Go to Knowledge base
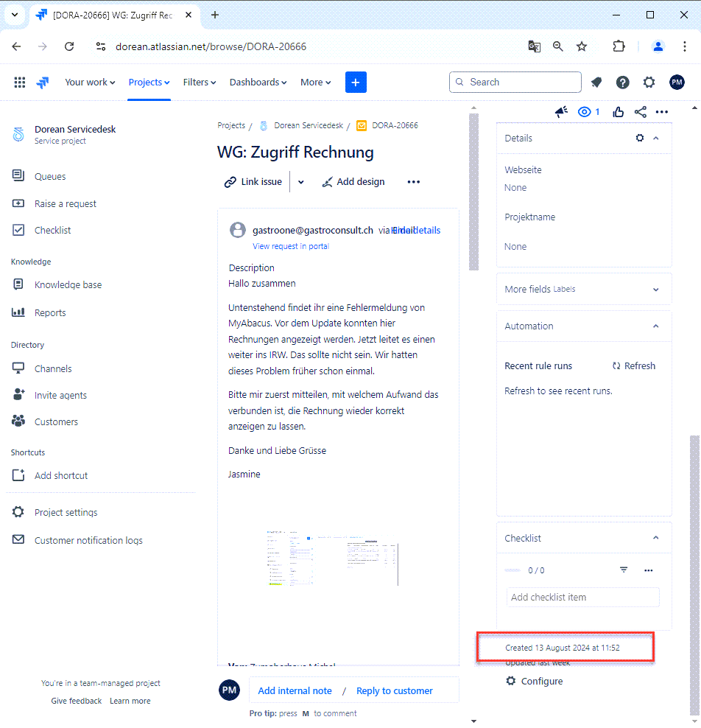 pyautogui.click(x=68, y=284)
